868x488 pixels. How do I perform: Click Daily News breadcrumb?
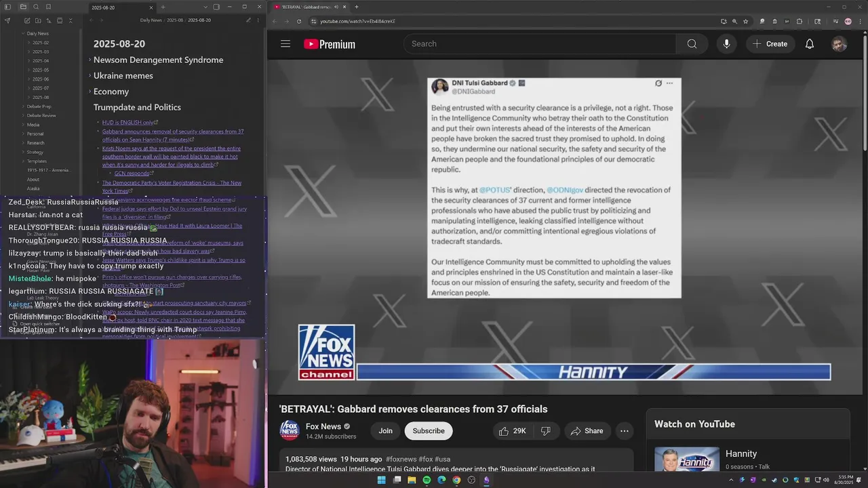151,20
